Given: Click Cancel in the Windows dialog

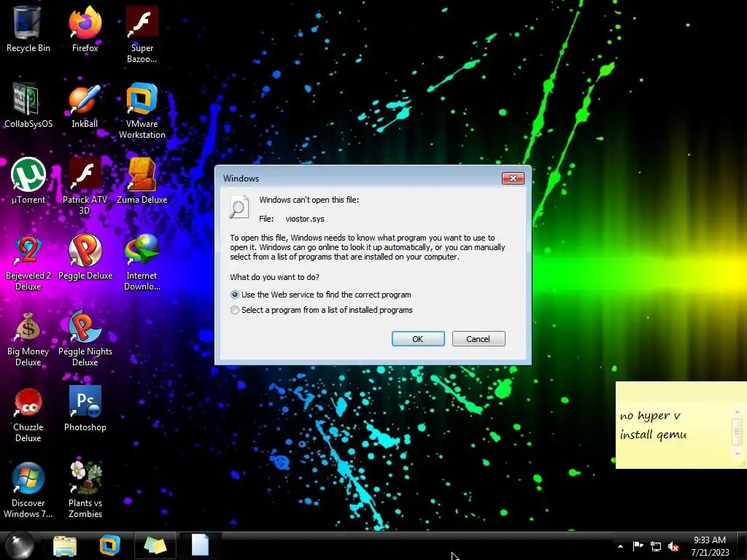Looking at the screenshot, I should click(x=479, y=338).
